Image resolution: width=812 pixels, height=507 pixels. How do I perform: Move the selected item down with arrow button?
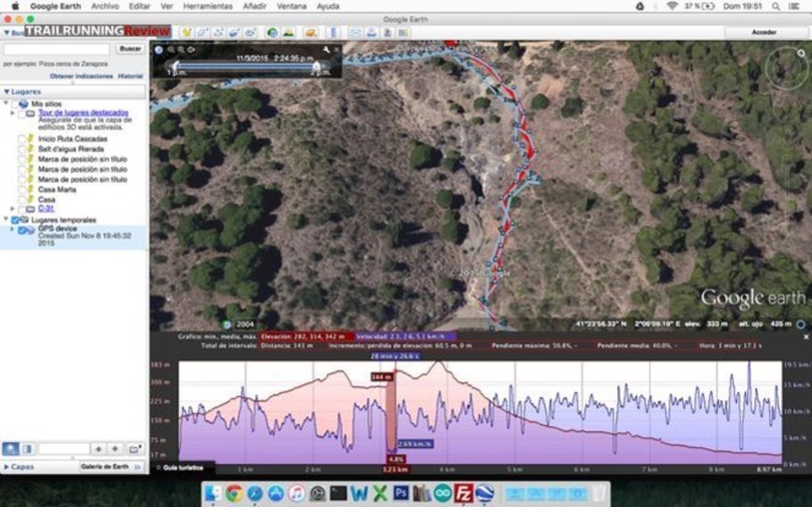point(115,448)
